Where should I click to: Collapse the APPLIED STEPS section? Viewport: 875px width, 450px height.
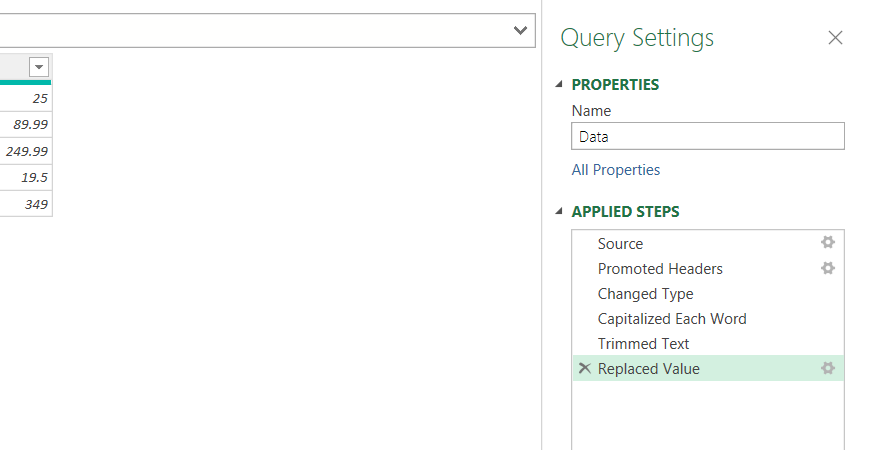[559, 211]
